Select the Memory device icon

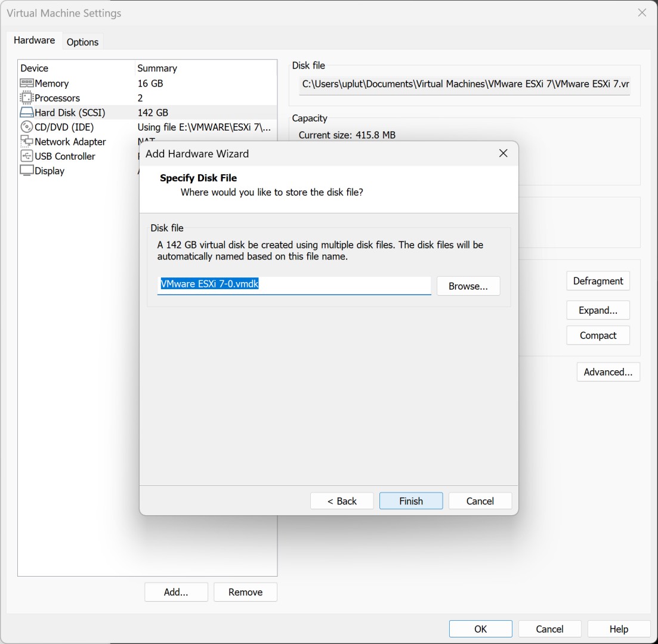(26, 83)
